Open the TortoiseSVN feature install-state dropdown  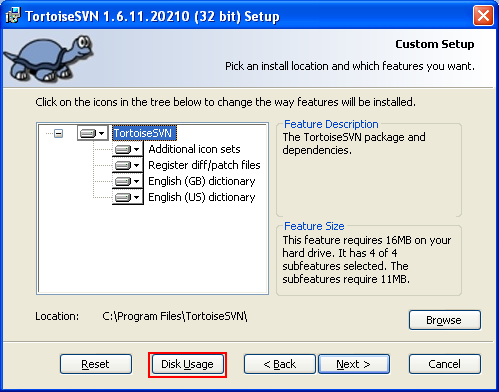(x=93, y=133)
